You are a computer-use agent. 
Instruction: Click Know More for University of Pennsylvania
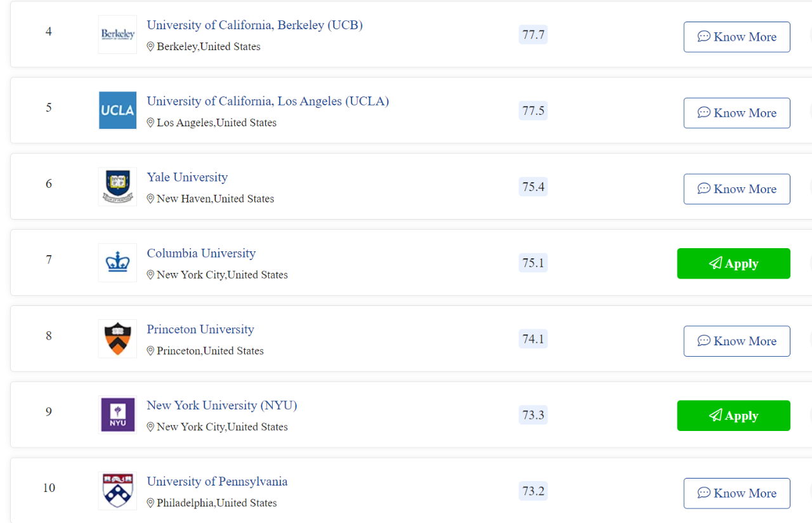[x=737, y=493]
